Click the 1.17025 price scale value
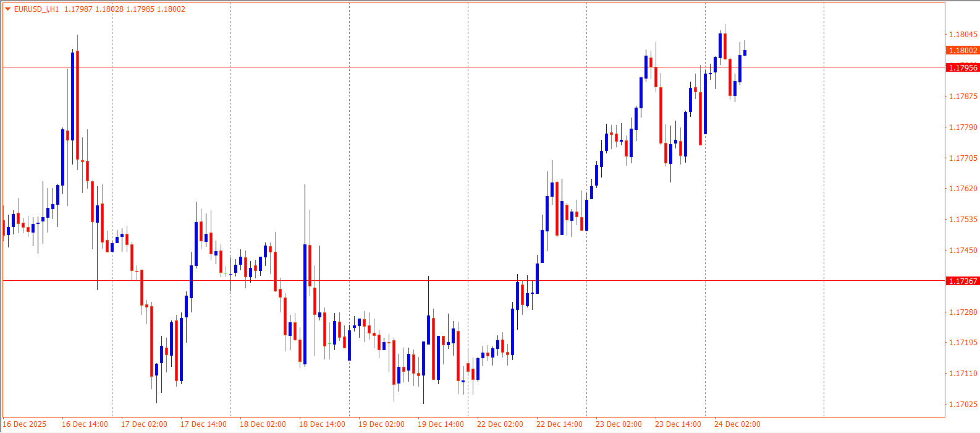 [963, 404]
